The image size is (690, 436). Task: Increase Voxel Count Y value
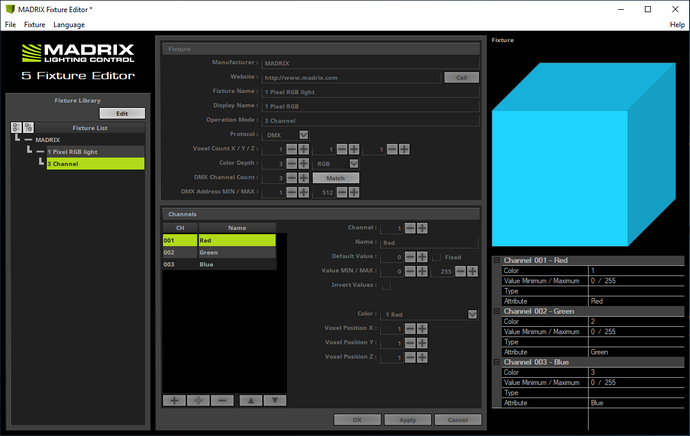coord(354,149)
